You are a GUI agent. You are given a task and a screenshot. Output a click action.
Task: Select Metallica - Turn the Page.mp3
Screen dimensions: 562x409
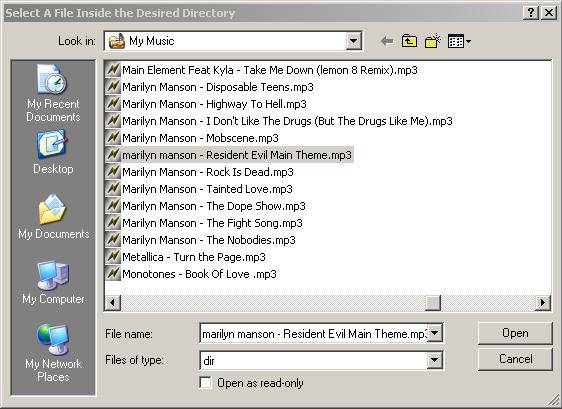point(194,257)
